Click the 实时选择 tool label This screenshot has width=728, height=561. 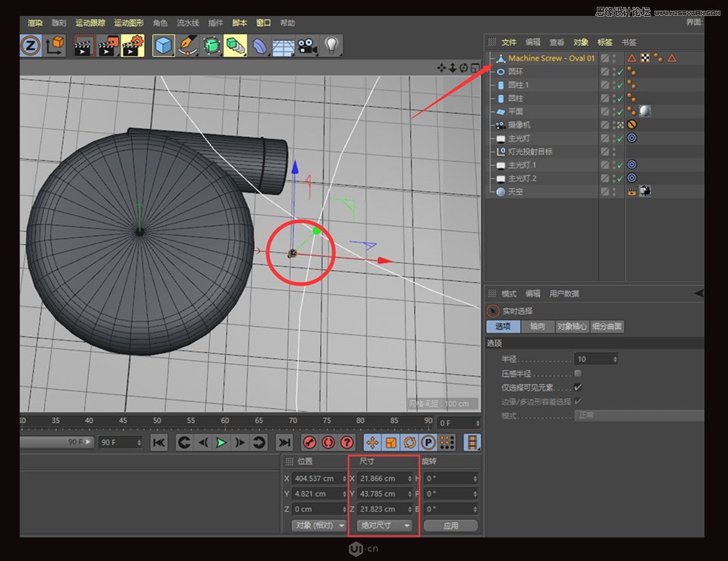(517, 311)
